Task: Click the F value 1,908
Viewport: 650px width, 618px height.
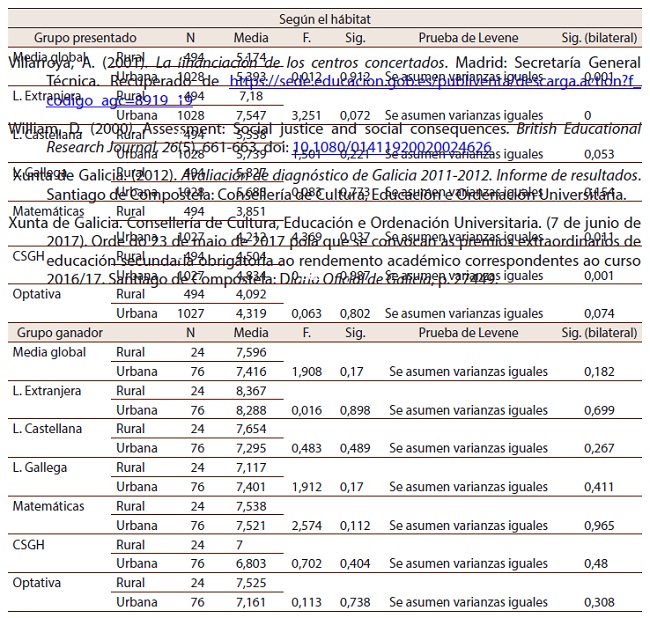Action: coord(306,371)
